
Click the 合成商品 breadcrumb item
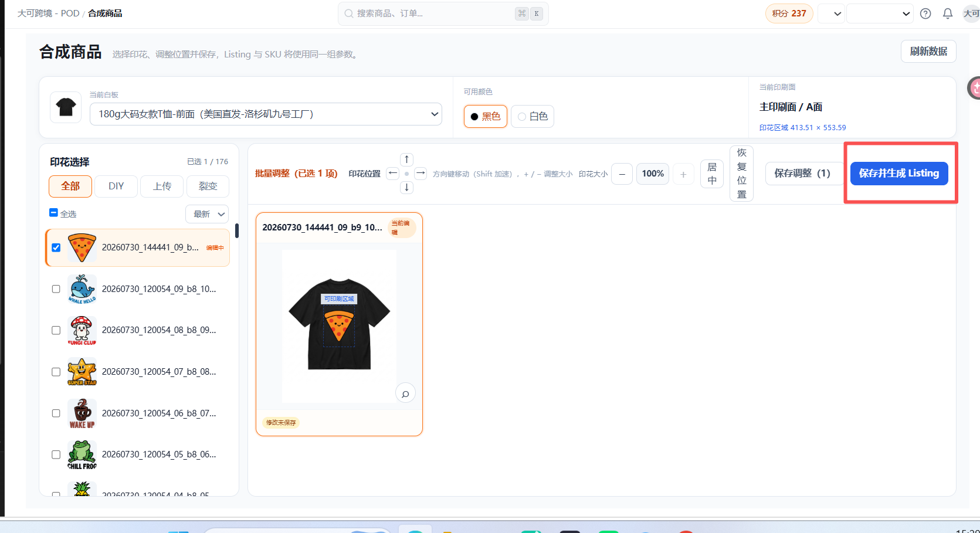pos(105,13)
